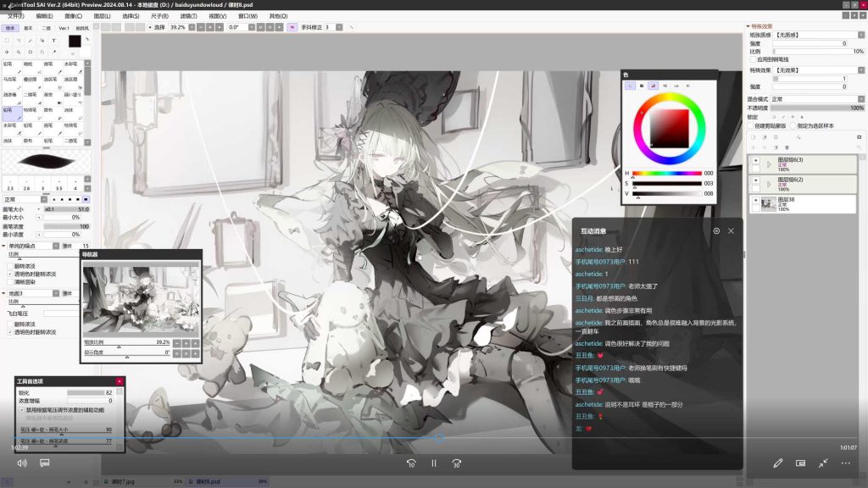
Task: Switch to the second color panel mode icon
Action: pos(642,86)
